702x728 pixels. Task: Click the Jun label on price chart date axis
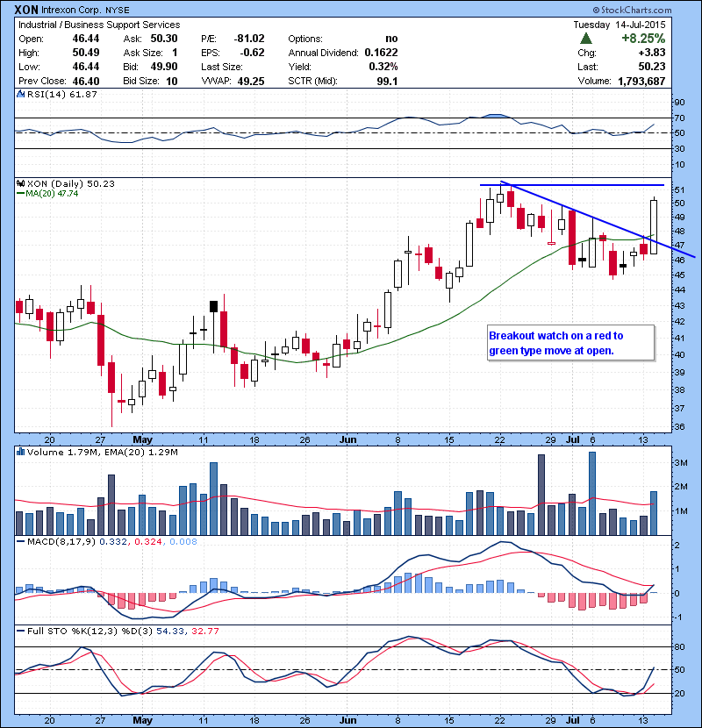[347, 439]
